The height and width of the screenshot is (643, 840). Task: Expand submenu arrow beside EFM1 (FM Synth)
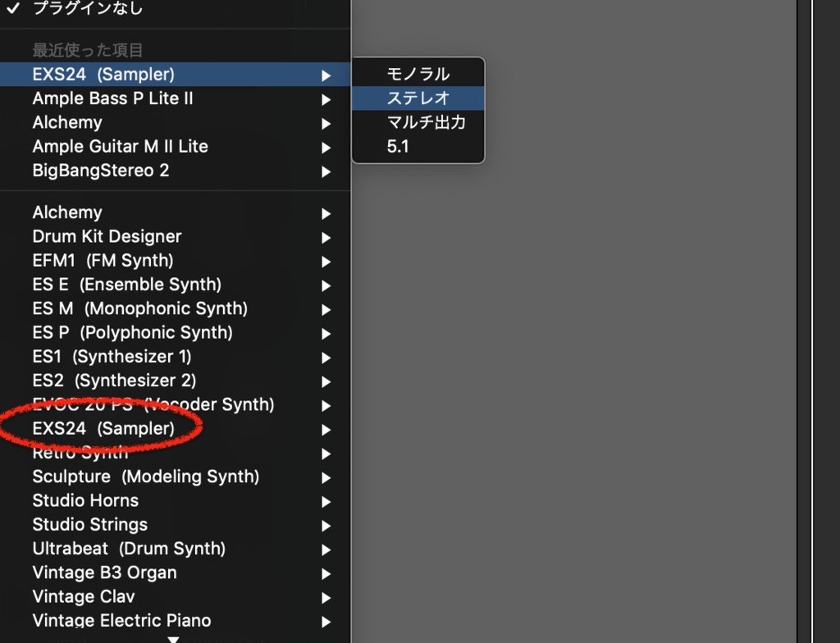[326, 262]
